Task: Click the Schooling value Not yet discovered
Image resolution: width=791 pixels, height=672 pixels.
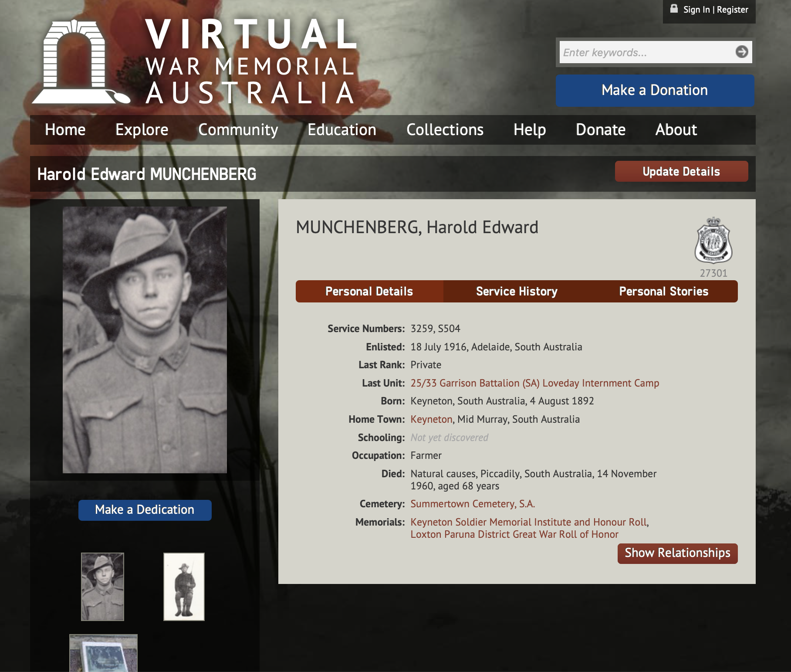Action: (449, 438)
